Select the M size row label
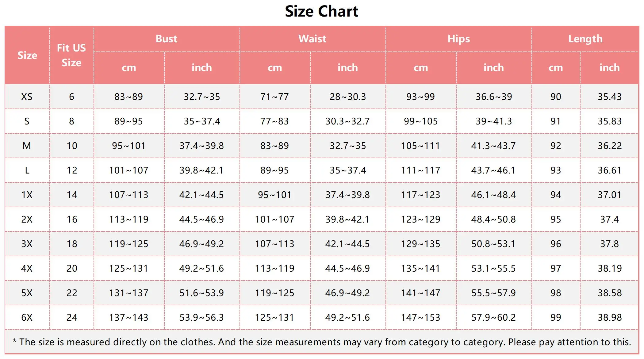644x359 pixels. 27,146
